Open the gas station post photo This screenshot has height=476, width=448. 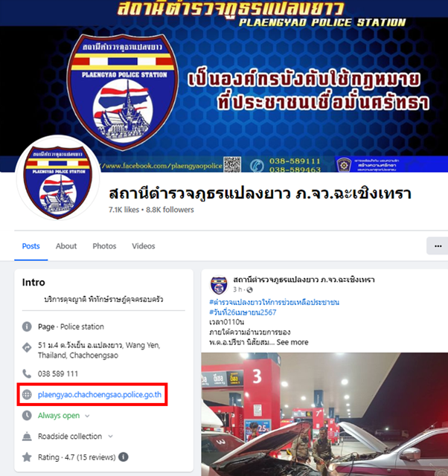[324, 414]
